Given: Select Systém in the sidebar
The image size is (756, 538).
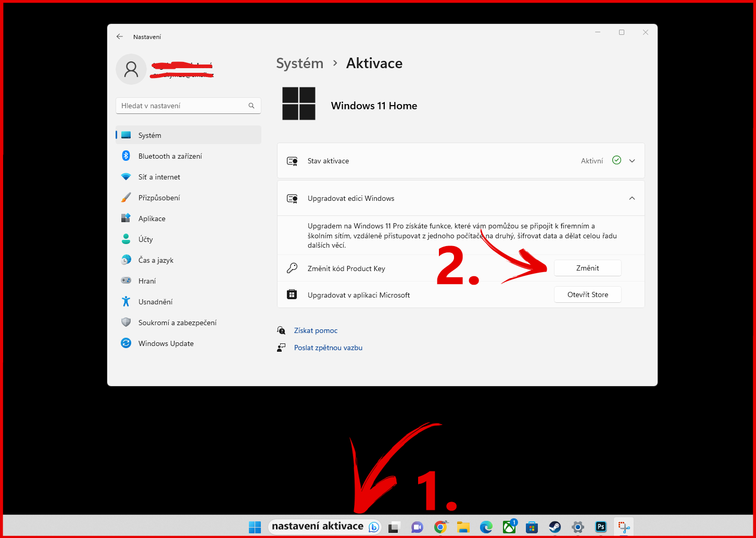Looking at the screenshot, I should pyautogui.click(x=188, y=135).
